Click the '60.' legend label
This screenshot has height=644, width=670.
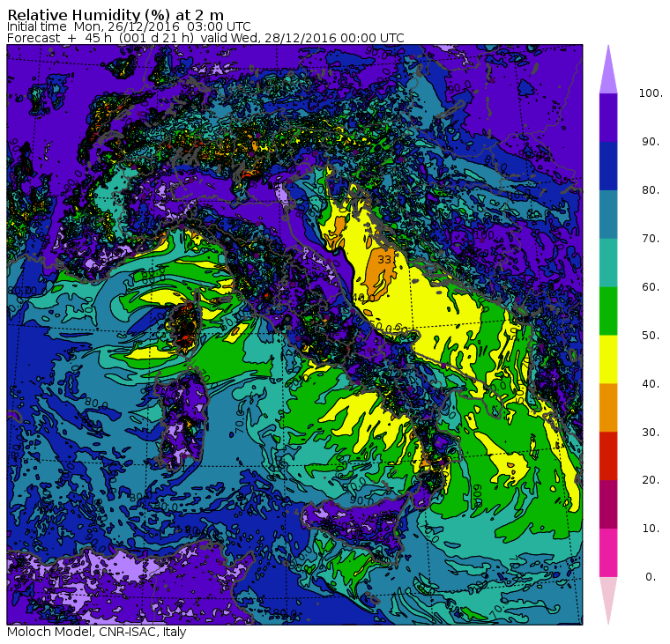pos(651,287)
